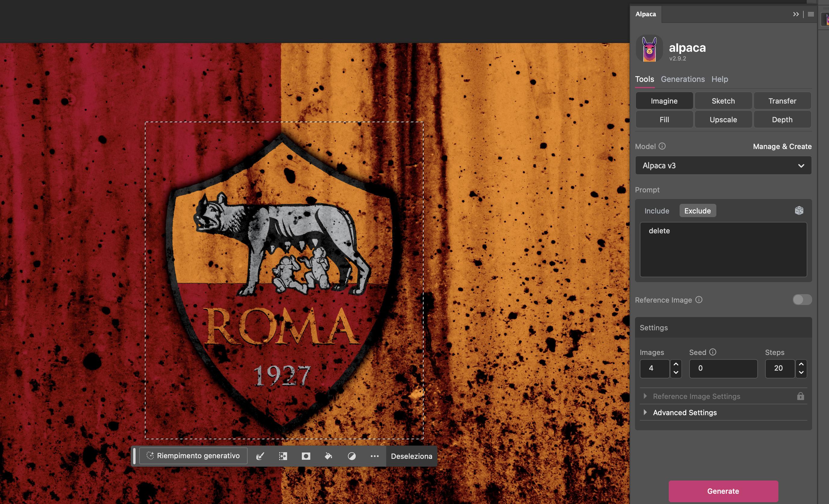The image size is (829, 504).
Task: Select the Exclude prompt option
Action: point(697,211)
